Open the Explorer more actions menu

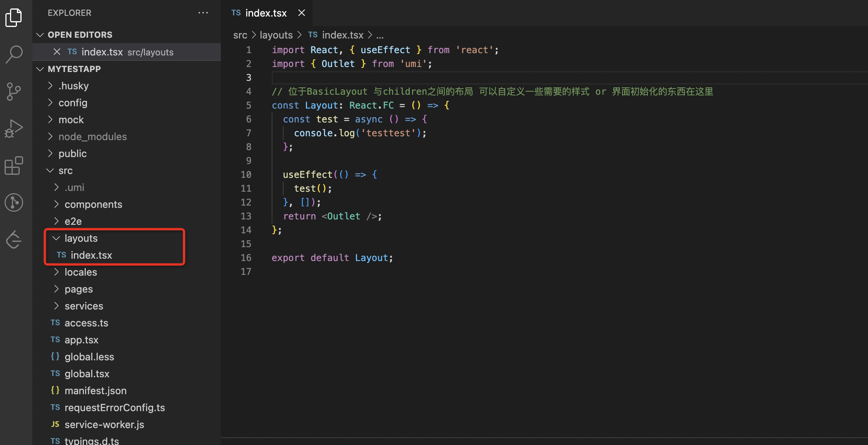click(x=203, y=13)
